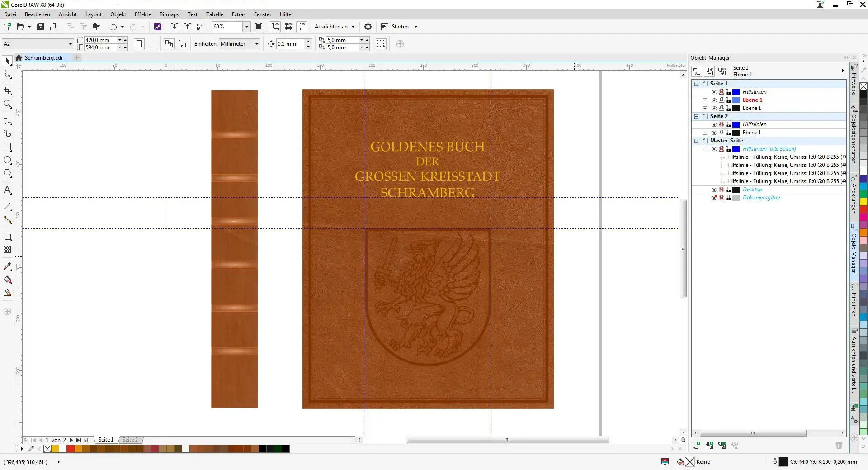Collapse Hilfslinien (alle Seiten) node

(x=705, y=149)
